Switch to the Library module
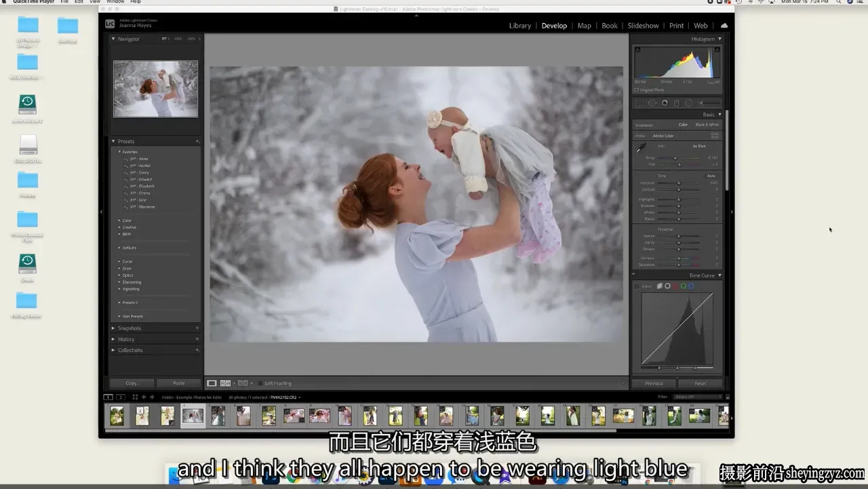The width and height of the screenshot is (868, 489). coord(520,26)
